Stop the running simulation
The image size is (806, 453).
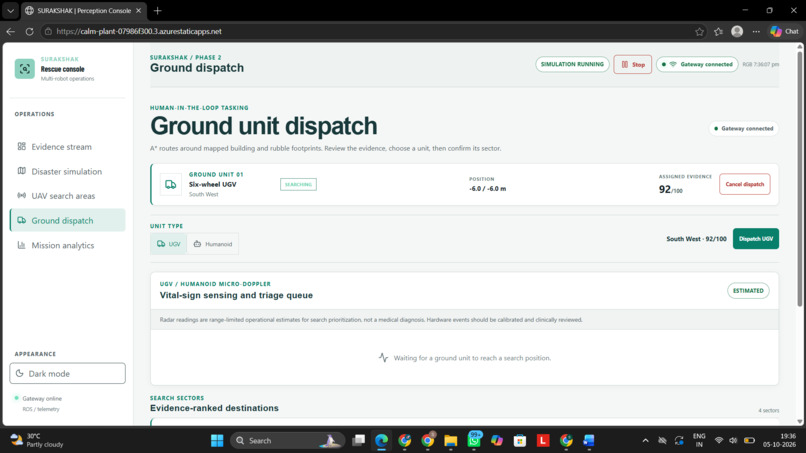pyautogui.click(x=632, y=64)
